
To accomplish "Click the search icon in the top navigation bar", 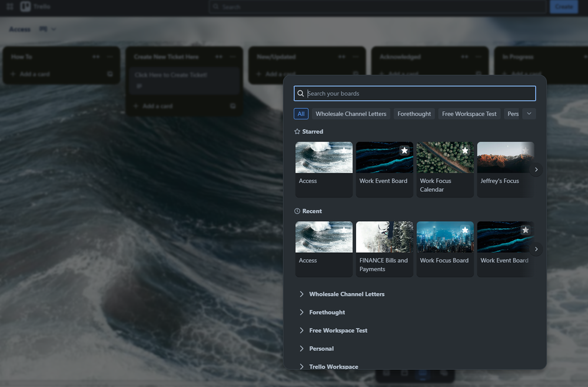I will pyautogui.click(x=216, y=6).
